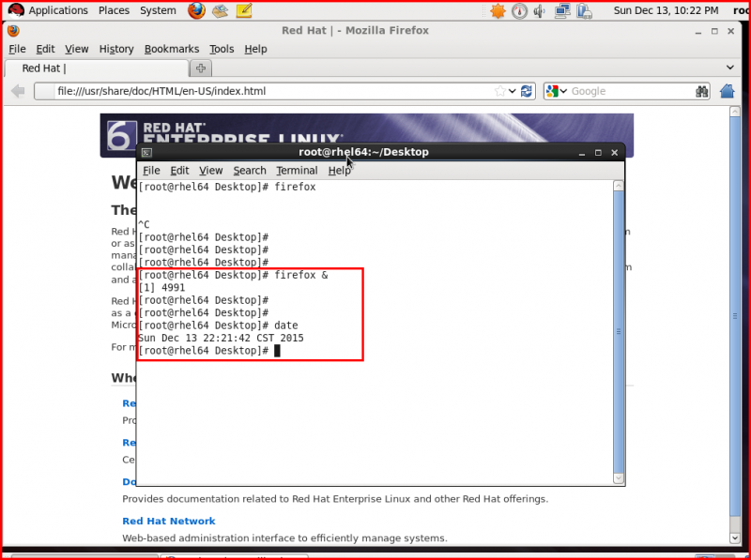This screenshot has width=751, height=560.
Task: Select the Red Hat browser tab
Action: [x=94, y=68]
